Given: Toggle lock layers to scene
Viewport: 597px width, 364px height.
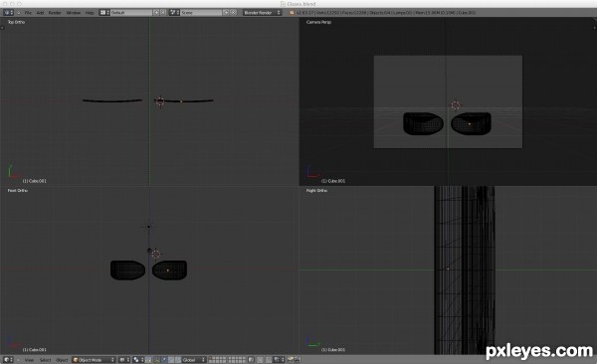Looking at the screenshot, I should coord(251,359).
